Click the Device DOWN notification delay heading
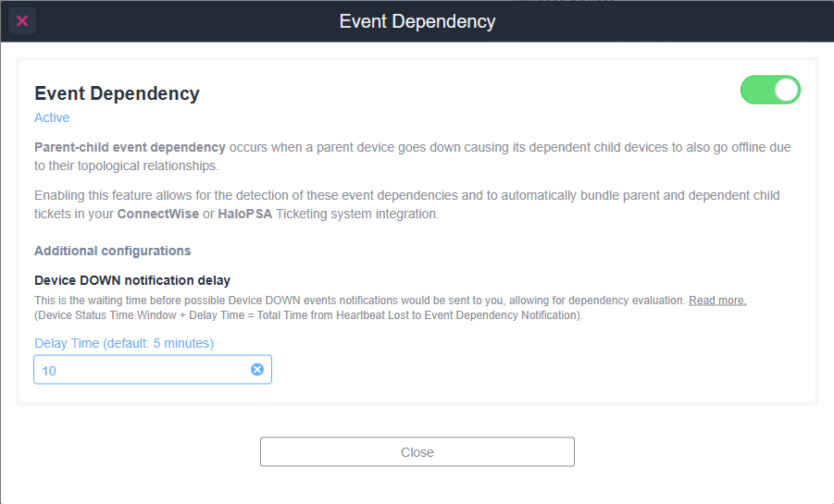834x504 pixels. 132,280
